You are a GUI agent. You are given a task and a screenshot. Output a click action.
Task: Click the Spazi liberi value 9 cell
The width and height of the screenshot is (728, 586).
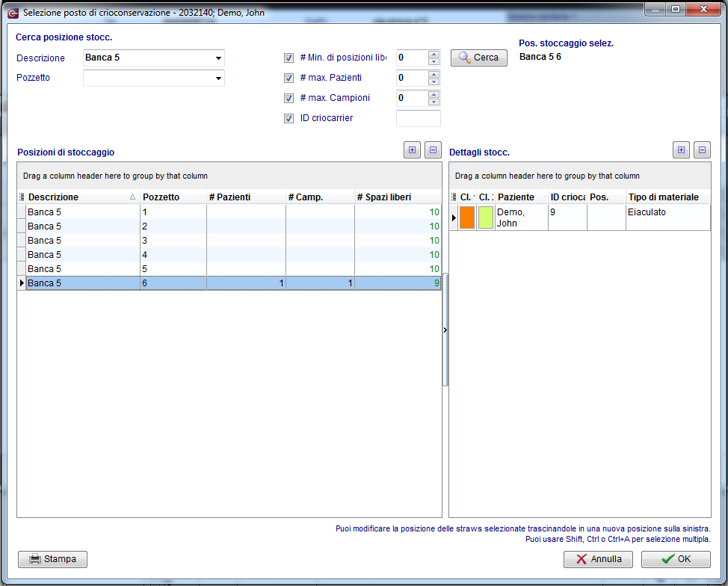(398, 283)
